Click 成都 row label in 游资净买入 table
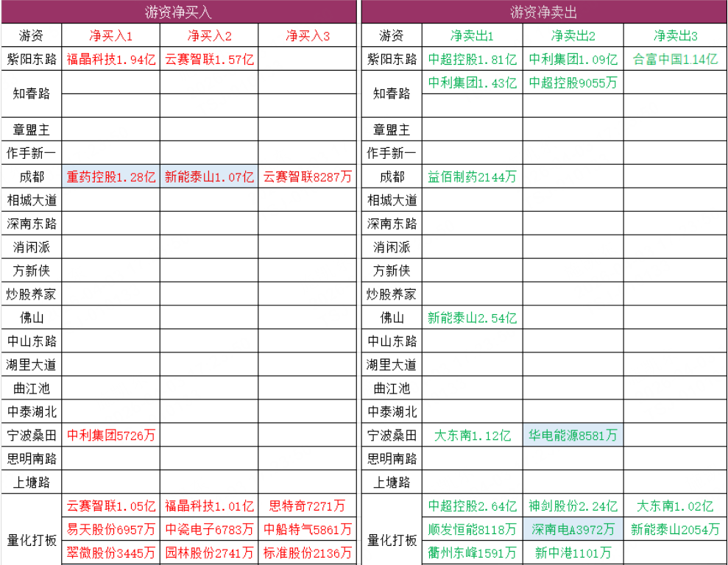 [32, 177]
